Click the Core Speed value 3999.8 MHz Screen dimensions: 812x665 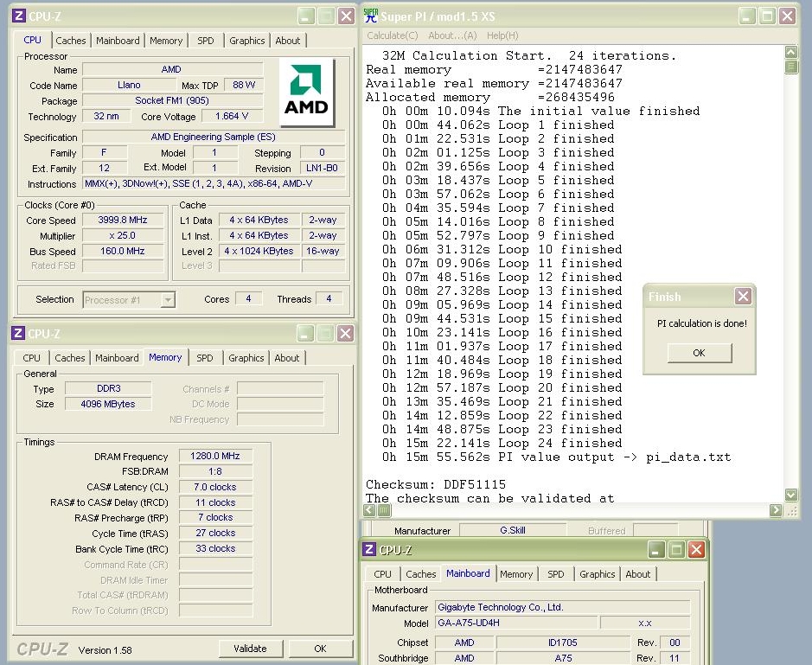pos(123,221)
